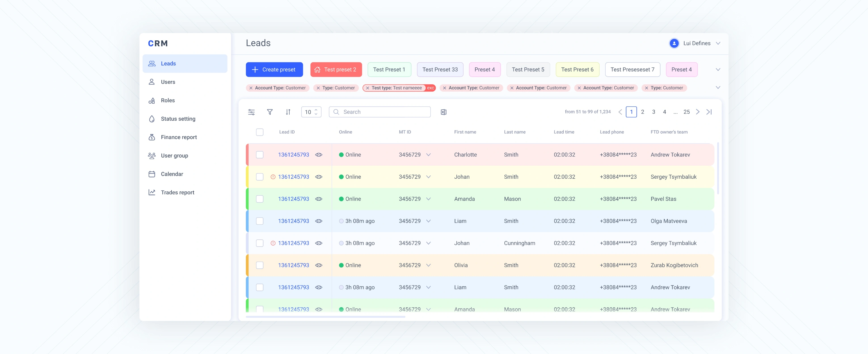Expand the presets list chevron
868x354 pixels.
[718, 70]
